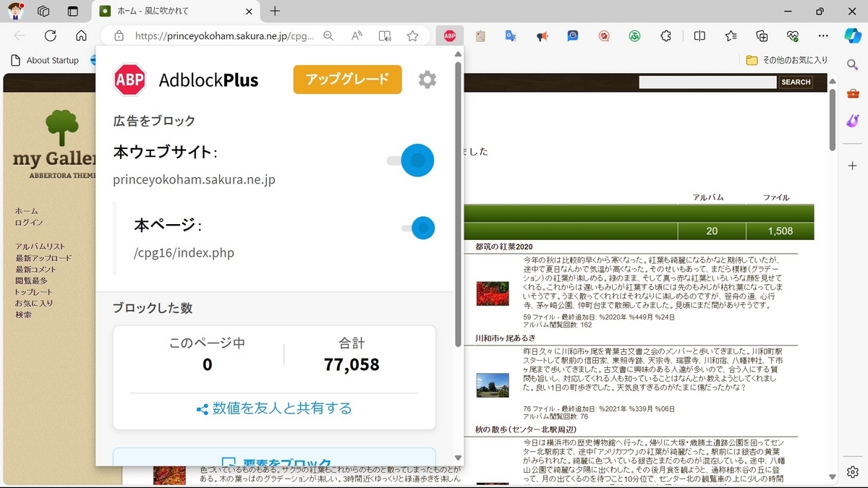
Task: Close the ホーム - 風に吹かれて tab
Action: [249, 11]
